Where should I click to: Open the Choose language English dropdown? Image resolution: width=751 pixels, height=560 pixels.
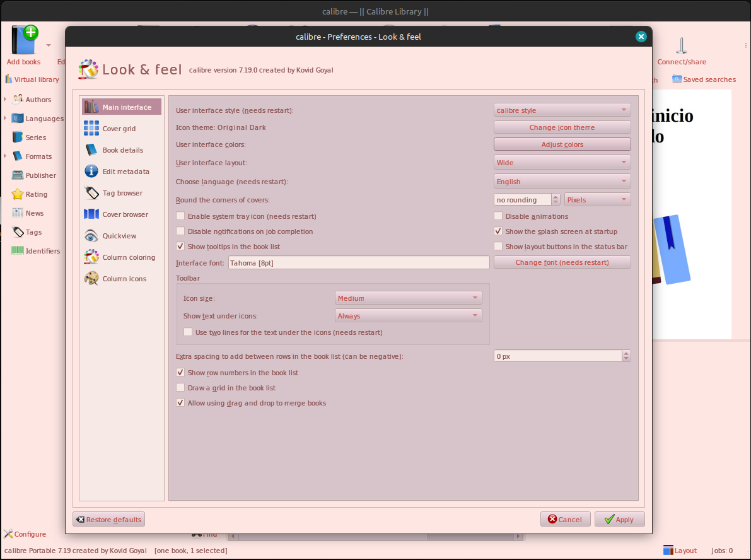pyautogui.click(x=562, y=182)
